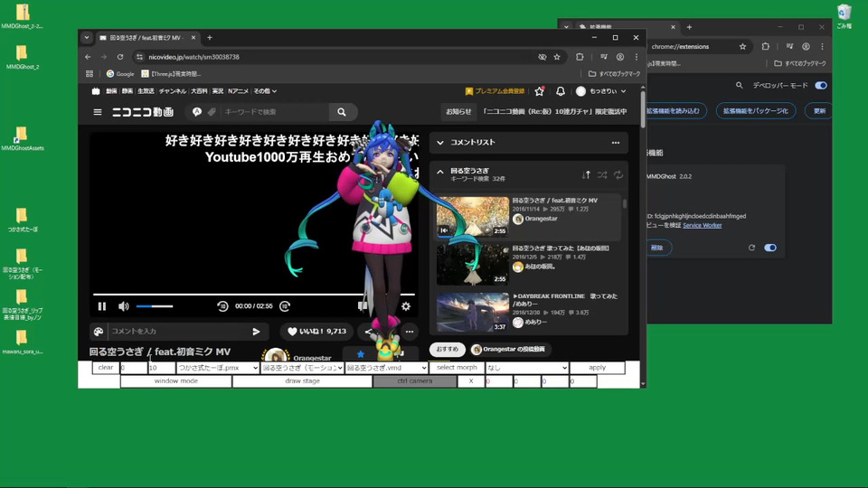The width and height of the screenshot is (868, 488).
Task: Open チャンネル menu item
Action: 172,91
